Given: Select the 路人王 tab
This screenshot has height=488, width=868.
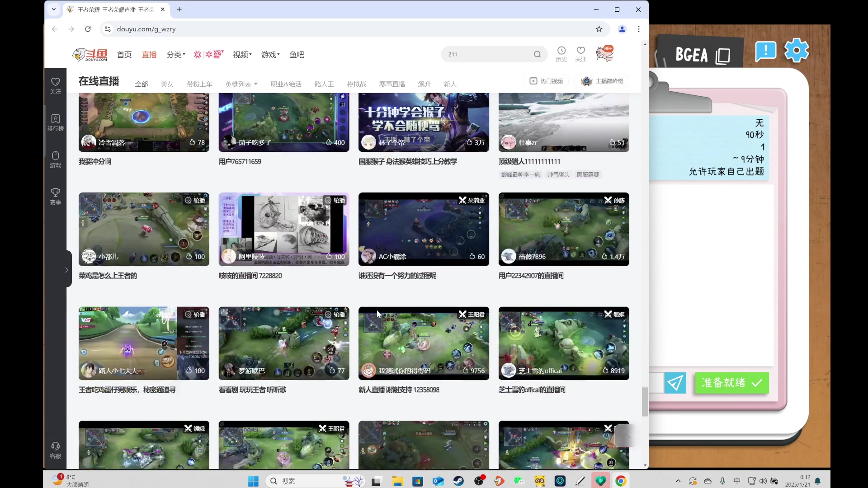Looking at the screenshot, I should point(324,84).
